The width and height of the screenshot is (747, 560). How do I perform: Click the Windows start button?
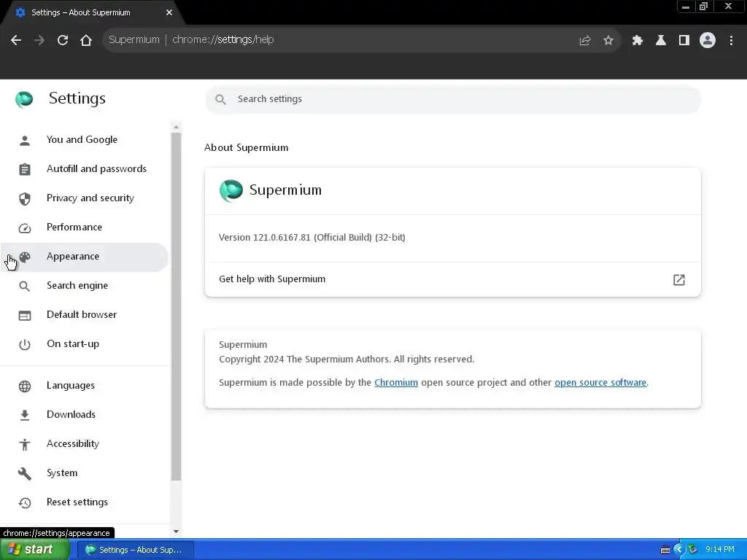[34, 550]
